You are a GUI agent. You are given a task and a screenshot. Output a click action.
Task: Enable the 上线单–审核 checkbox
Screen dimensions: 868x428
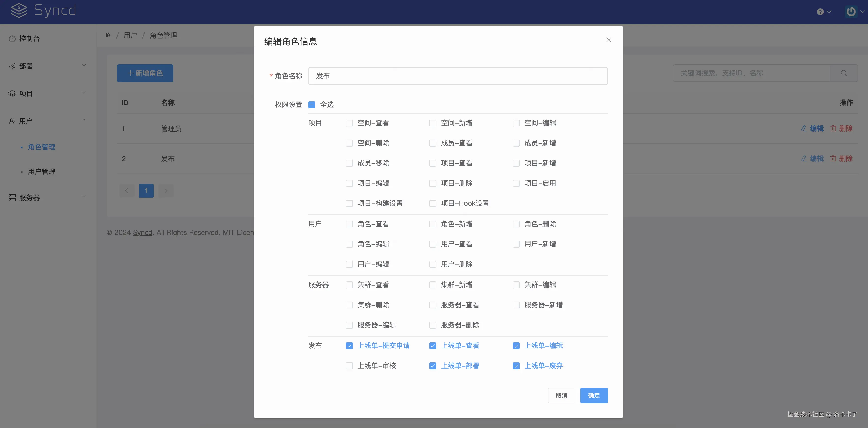(349, 366)
